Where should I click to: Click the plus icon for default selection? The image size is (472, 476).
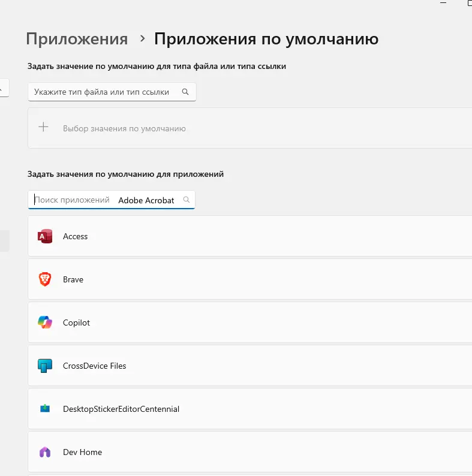(43, 127)
